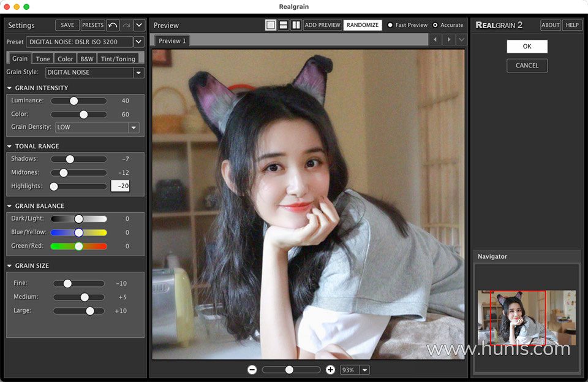Select vertical split preview layout icon

tap(296, 25)
